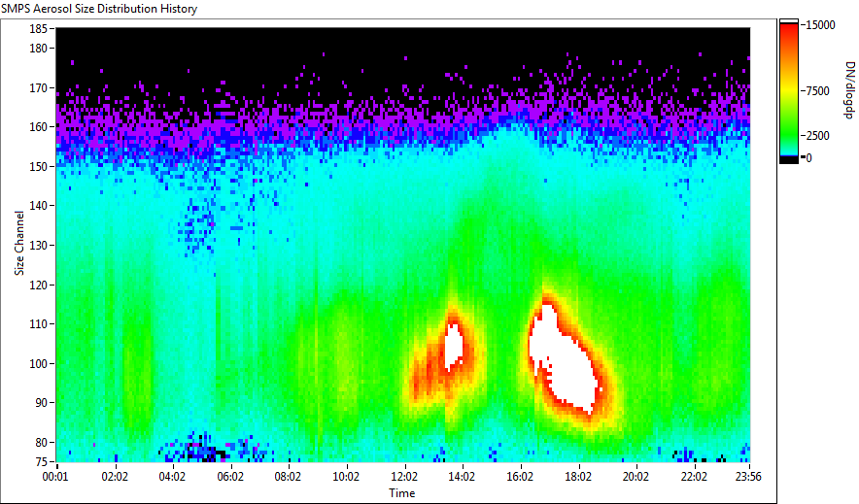The height and width of the screenshot is (504, 859).
Task: Click the 04:02 time axis label
Action: pyautogui.click(x=172, y=477)
